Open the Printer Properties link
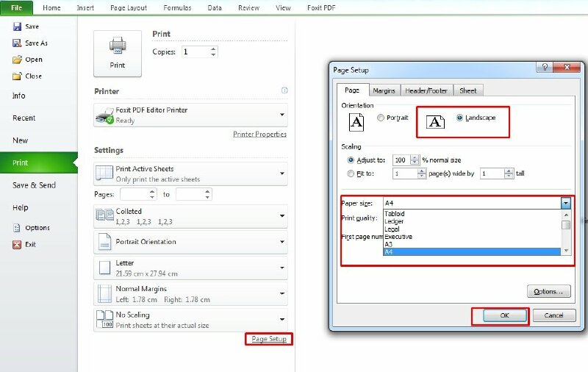 click(259, 135)
